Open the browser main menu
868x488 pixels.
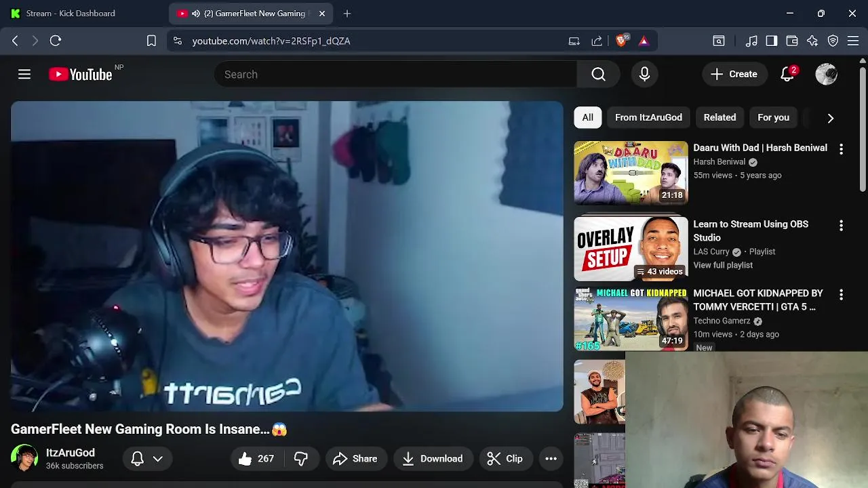click(853, 41)
